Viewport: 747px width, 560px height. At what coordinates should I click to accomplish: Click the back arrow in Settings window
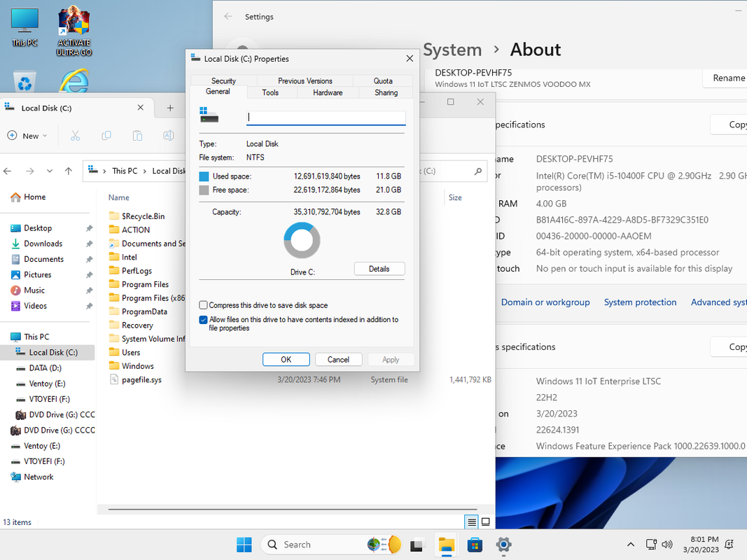click(x=228, y=17)
